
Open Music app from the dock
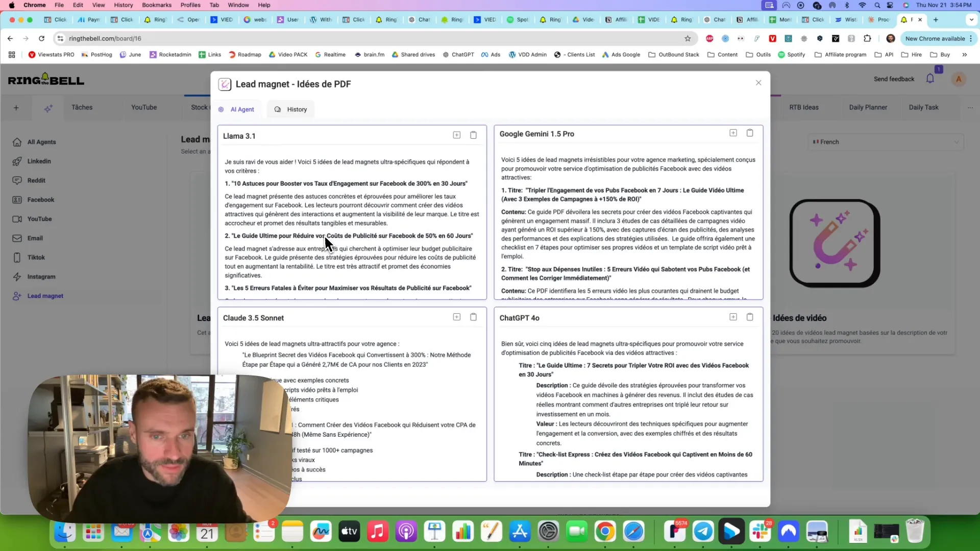pyautogui.click(x=378, y=532)
